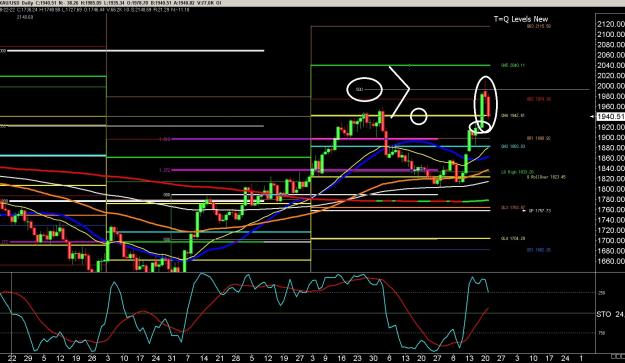This screenshot has height=363, width=625.
Task: Click the date axis label 29
Action: (28, 358)
